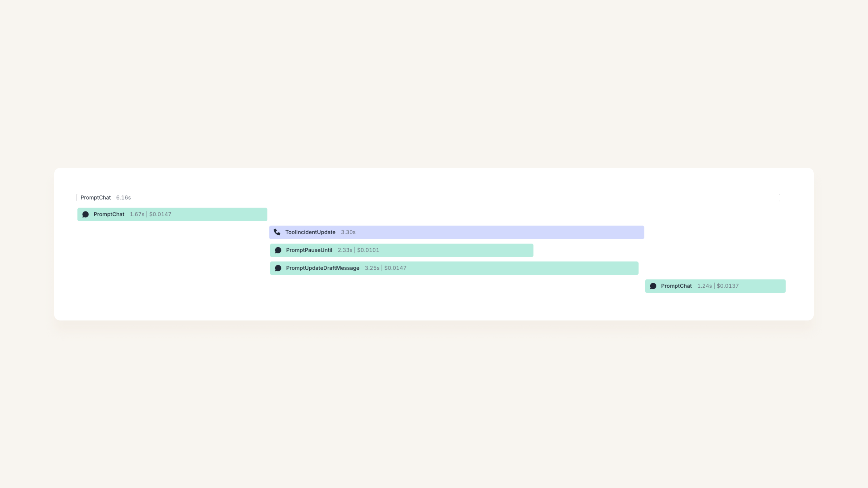The width and height of the screenshot is (868, 488).
Task: Click the 6.16s total duration in header
Action: tap(123, 197)
